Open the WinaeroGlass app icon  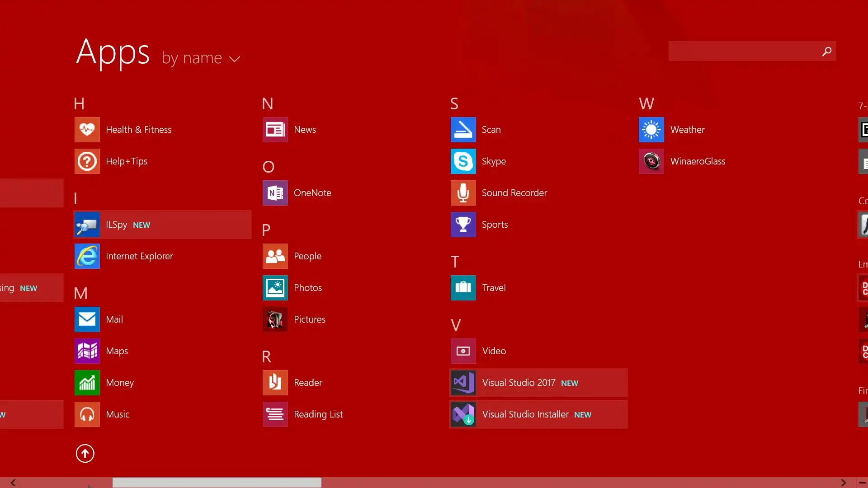click(x=651, y=161)
